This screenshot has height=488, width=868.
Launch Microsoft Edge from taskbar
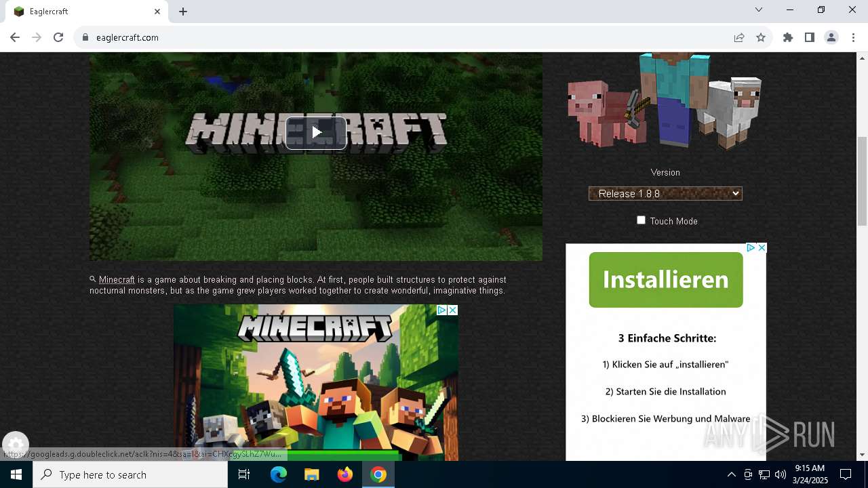coord(279,474)
